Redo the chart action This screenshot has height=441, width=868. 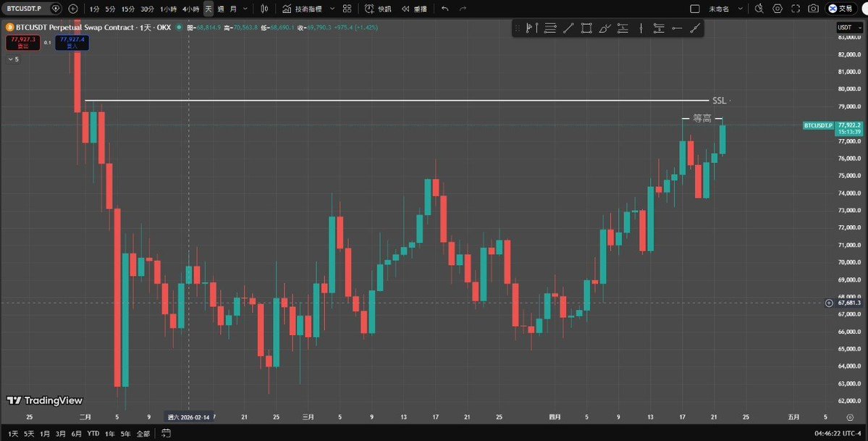463,9
